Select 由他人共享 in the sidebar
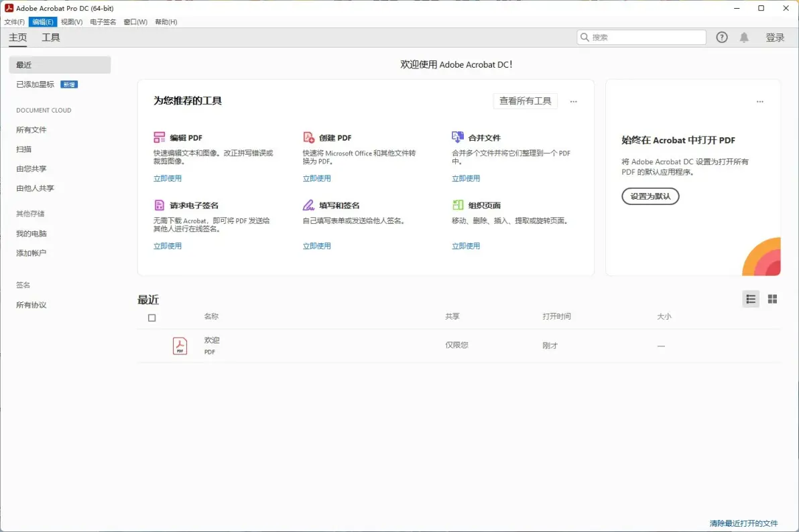Viewport: 799px width, 532px height. point(35,188)
